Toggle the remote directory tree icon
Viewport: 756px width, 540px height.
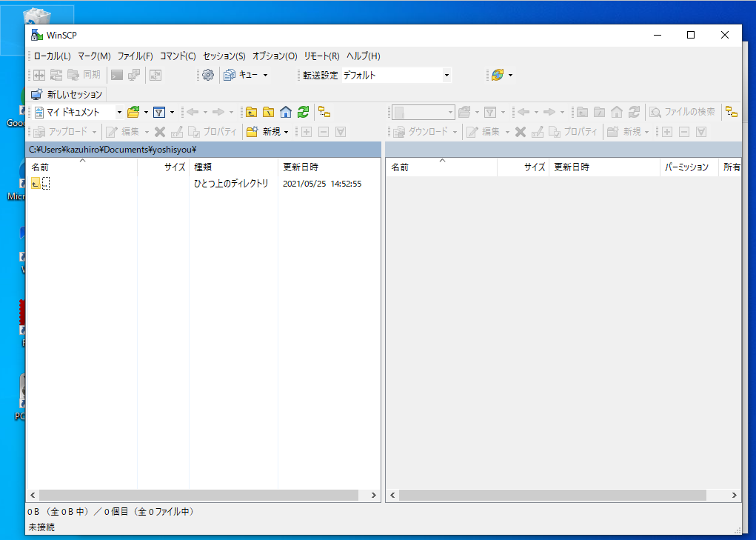tap(732, 112)
